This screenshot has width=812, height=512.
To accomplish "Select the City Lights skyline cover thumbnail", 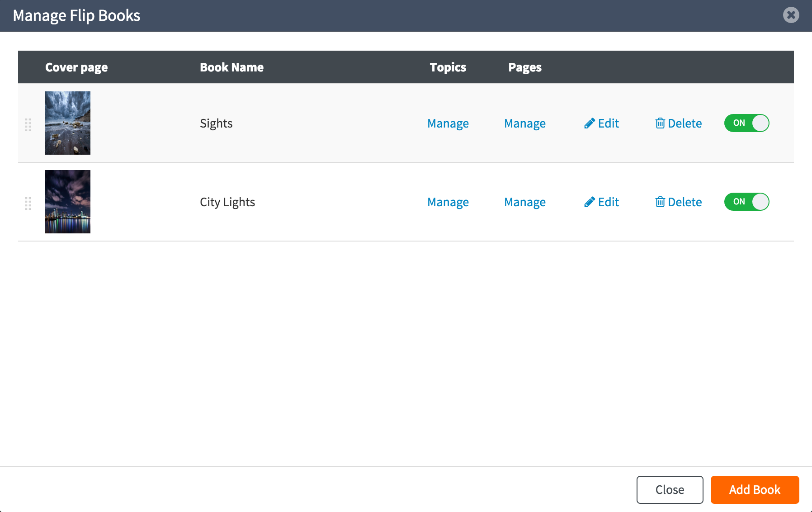I will pos(68,202).
